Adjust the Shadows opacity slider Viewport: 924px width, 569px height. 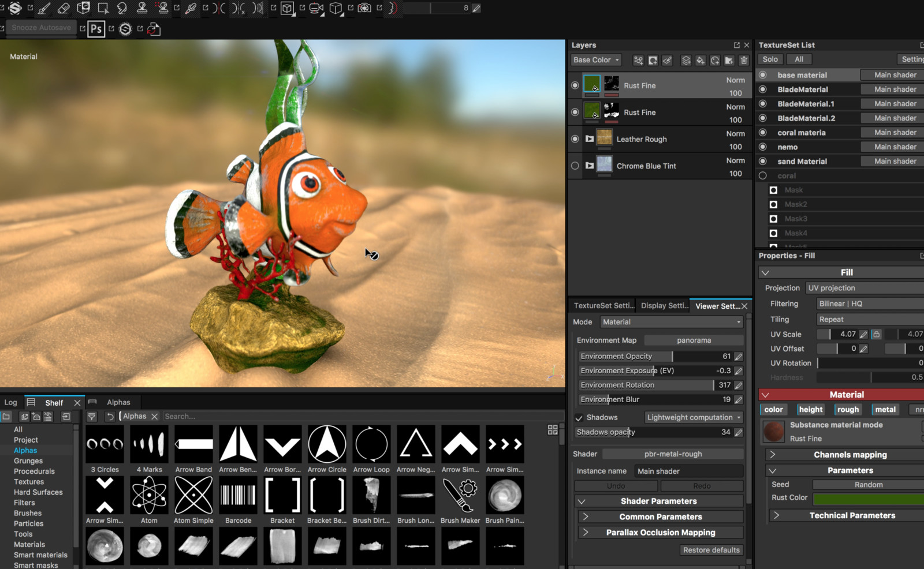(x=654, y=432)
